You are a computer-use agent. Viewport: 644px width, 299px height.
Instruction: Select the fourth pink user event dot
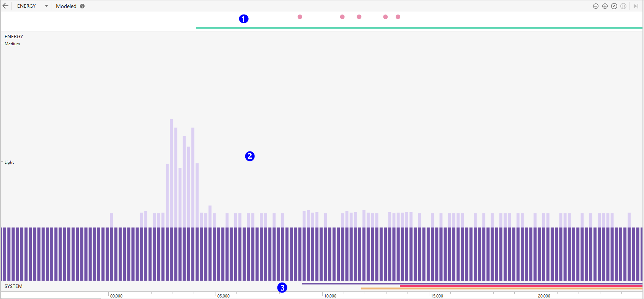click(385, 17)
